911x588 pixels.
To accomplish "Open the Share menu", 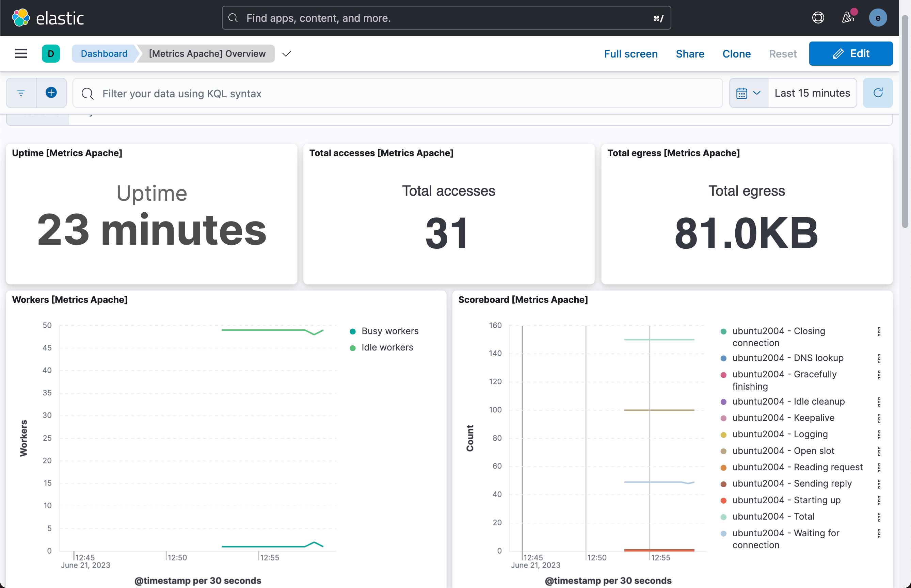I will coord(690,54).
